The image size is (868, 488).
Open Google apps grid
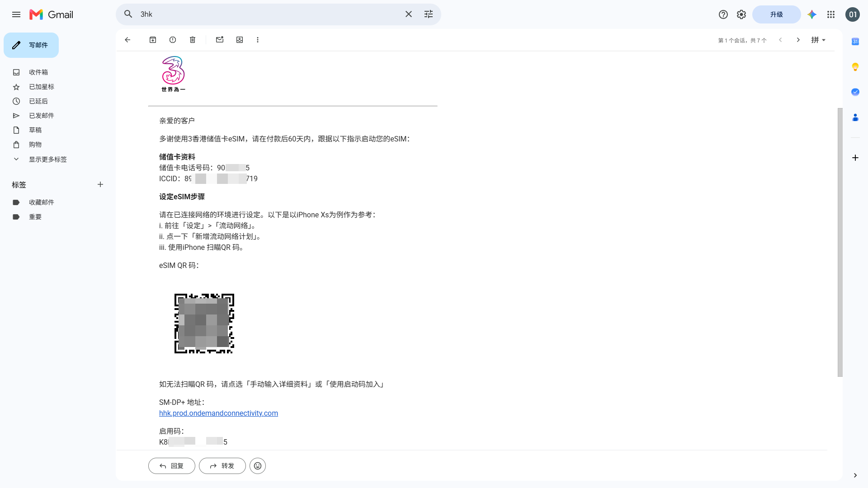(831, 14)
